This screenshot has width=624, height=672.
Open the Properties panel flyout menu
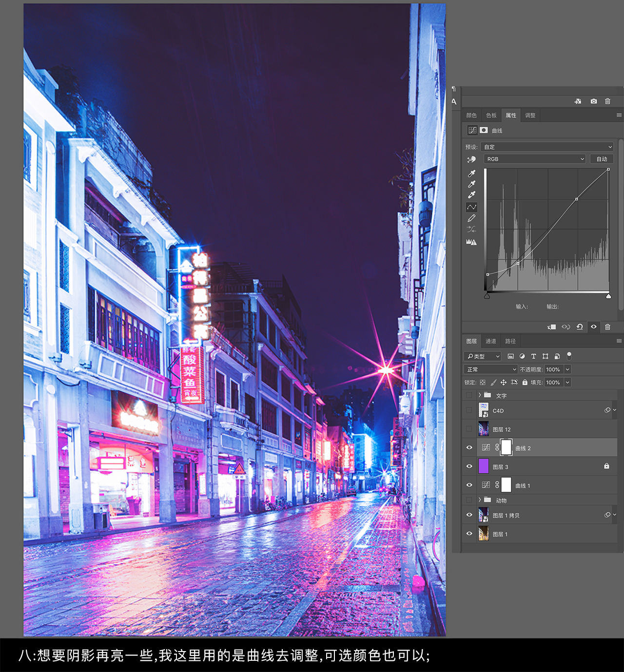[619, 115]
